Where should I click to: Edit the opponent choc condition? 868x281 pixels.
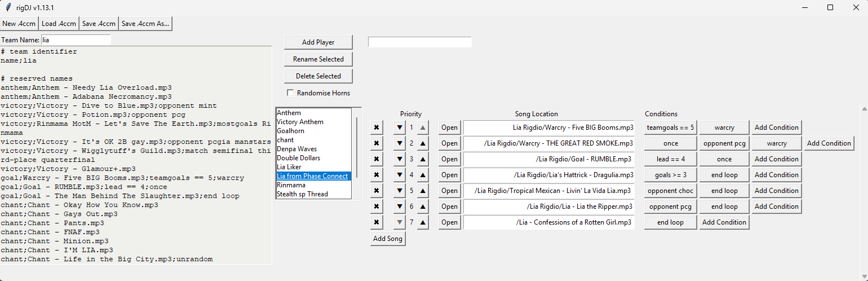tap(670, 191)
